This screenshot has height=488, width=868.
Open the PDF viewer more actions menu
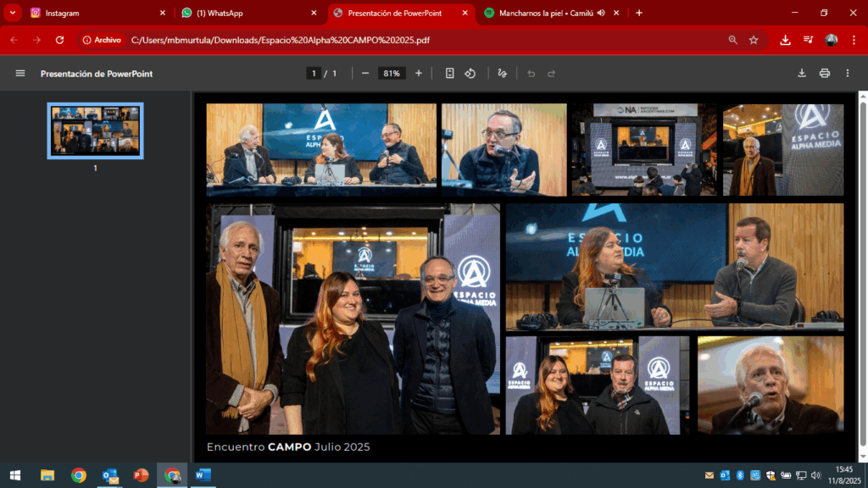pyautogui.click(x=848, y=74)
